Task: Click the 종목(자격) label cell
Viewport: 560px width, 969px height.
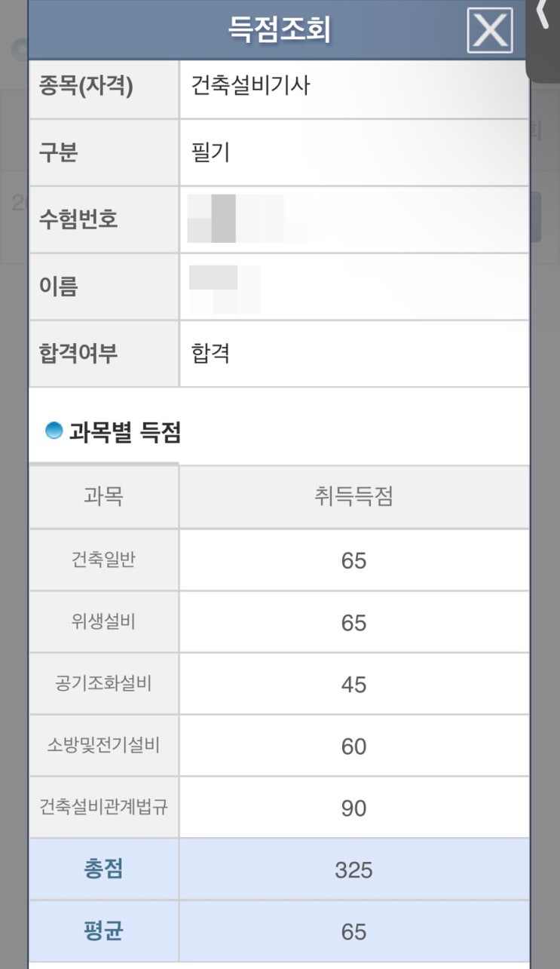Action: tap(104, 85)
